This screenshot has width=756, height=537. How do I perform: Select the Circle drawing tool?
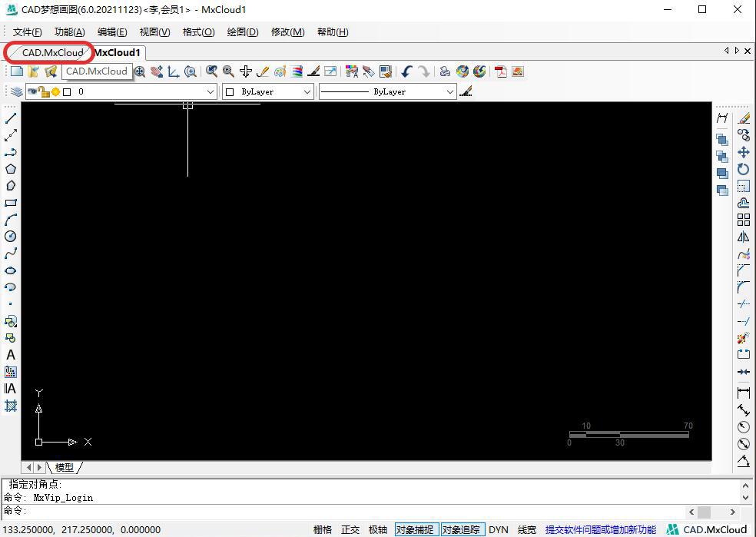[11, 237]
